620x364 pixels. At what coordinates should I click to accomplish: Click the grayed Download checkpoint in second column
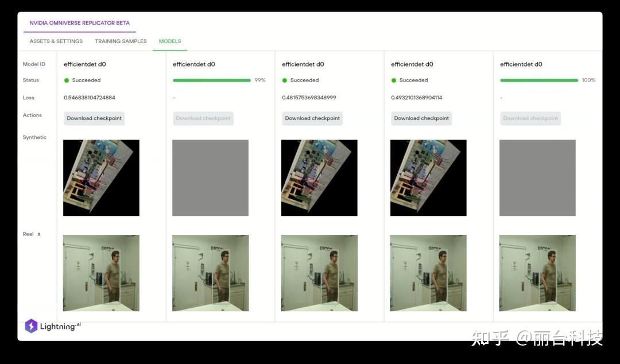click(203, 118)
